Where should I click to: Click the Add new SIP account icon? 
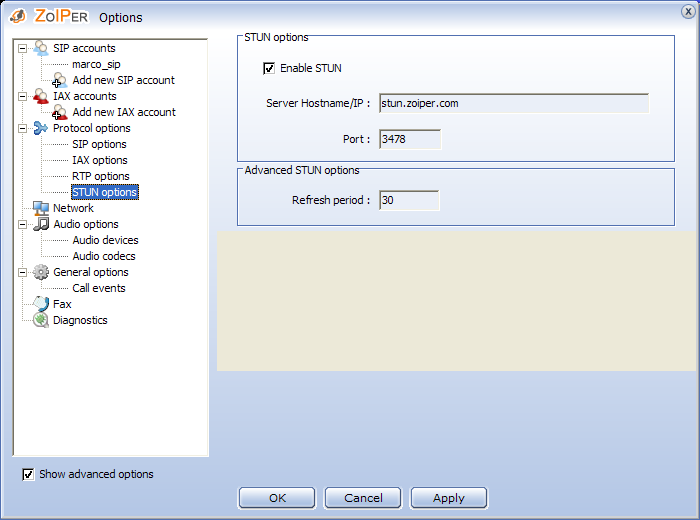point(60,80)
